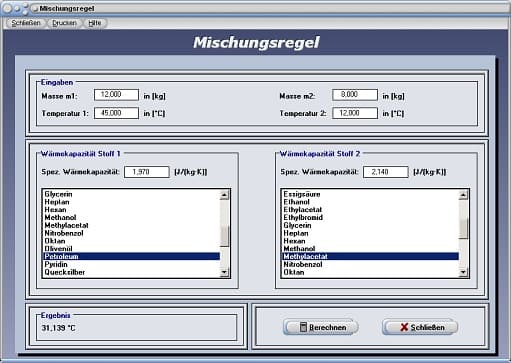Click Stoff 1 list scrollbar thumb
Viewport: 511px width, 363px height.
coord(225,236)
